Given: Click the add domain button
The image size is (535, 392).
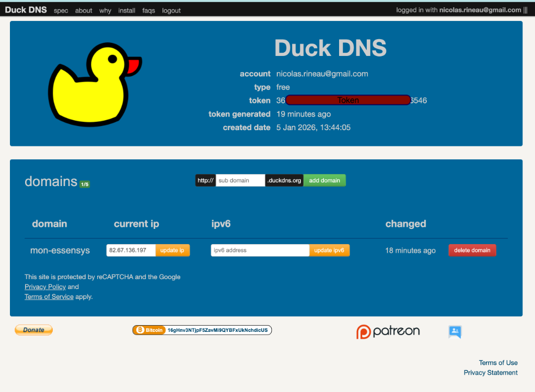Looking at the screenshot, I should tap(324, 180).
